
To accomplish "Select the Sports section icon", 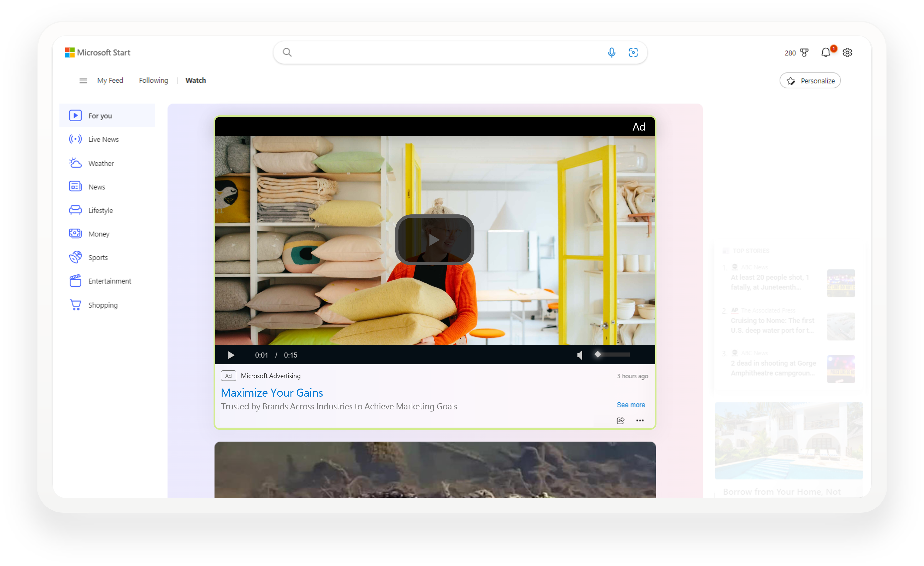I will [75, 257].
